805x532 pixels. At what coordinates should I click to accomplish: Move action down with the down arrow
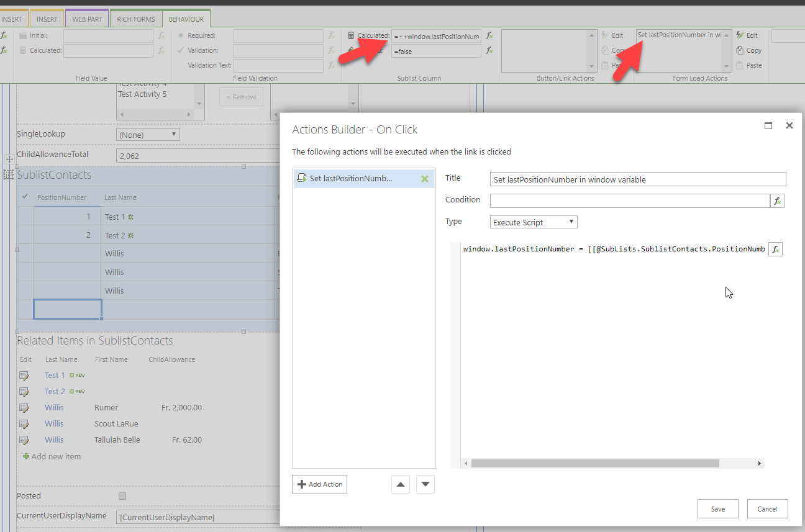(x=425, y=484)
